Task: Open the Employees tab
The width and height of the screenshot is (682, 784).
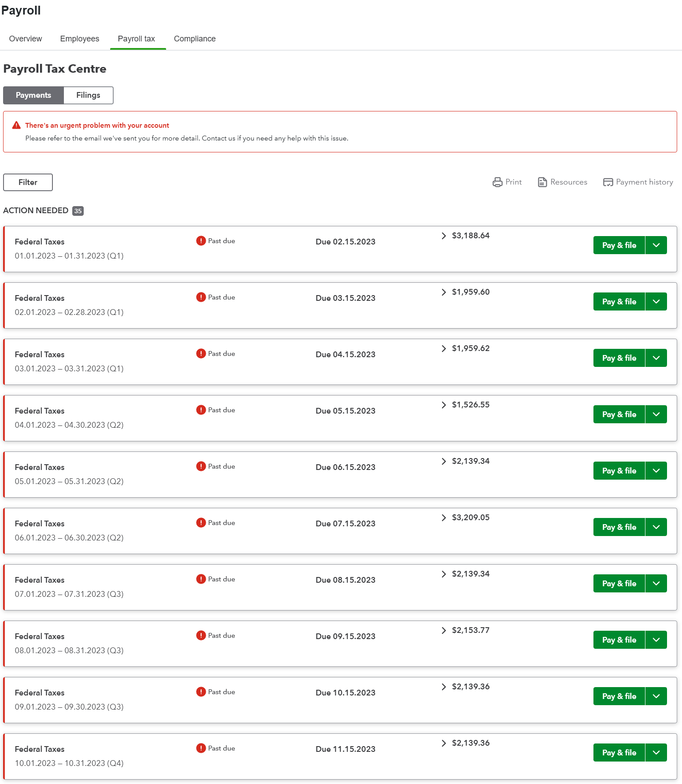Action: [80, 39]
